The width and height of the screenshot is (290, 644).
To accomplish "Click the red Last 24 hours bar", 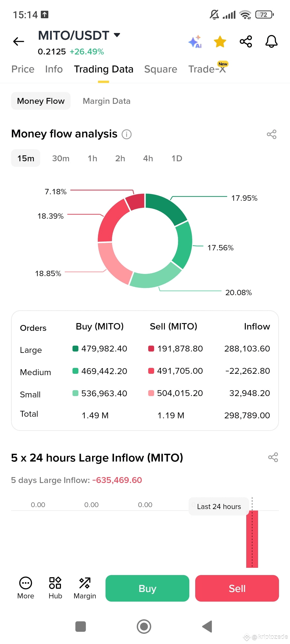I will [x=252, y=539].
